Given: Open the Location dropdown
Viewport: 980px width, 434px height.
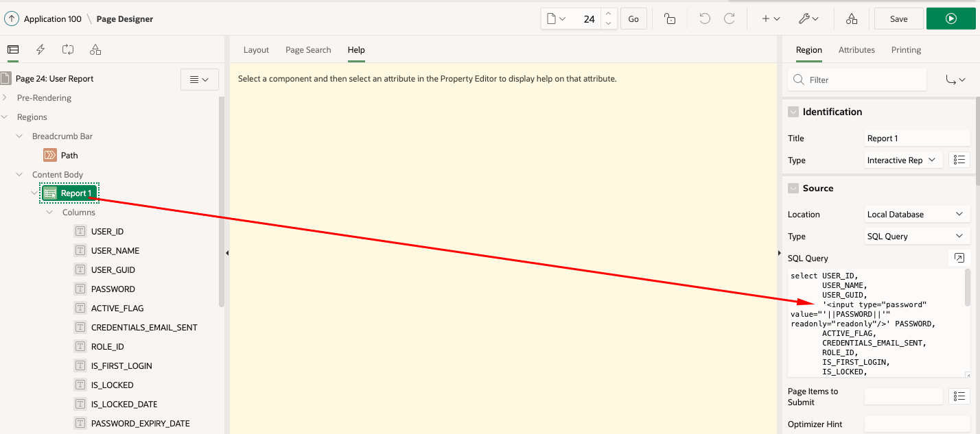Looking at the screenshot, I should point(917,215).
